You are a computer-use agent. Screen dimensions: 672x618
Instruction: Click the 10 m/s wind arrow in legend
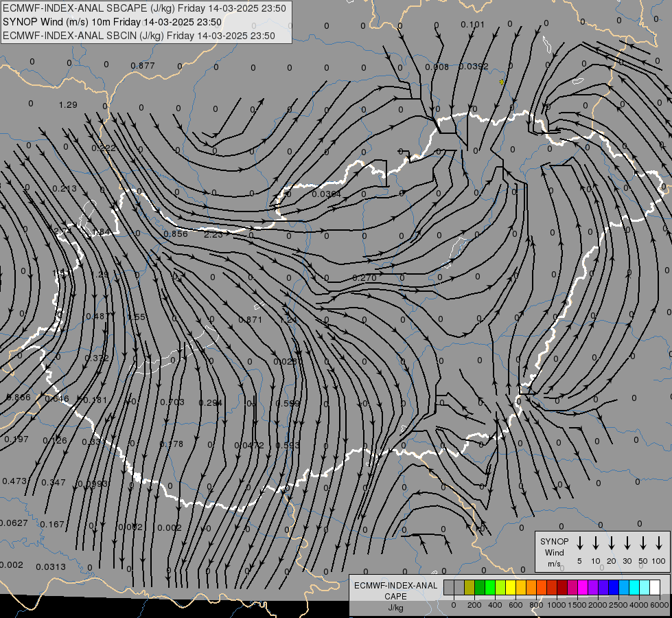[x=595, y=543]
